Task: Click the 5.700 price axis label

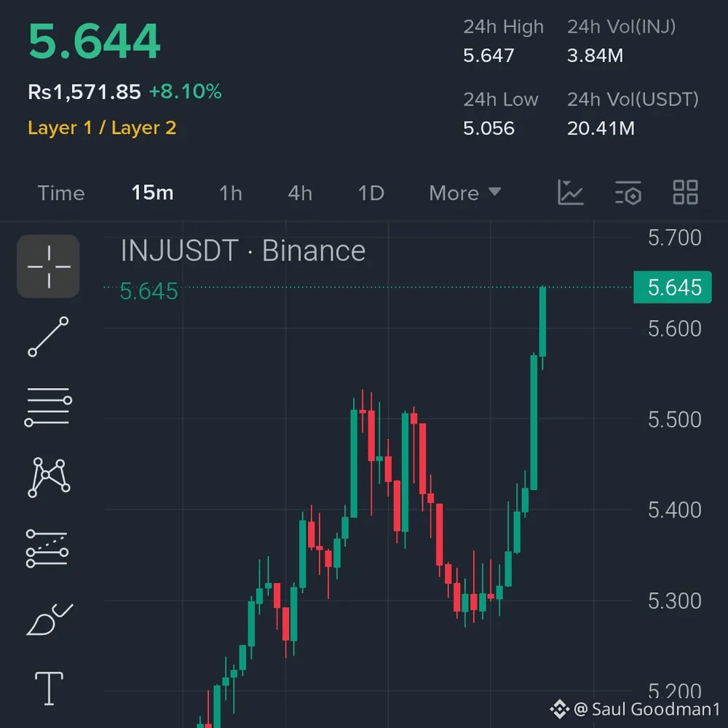Action: point(675,238)
